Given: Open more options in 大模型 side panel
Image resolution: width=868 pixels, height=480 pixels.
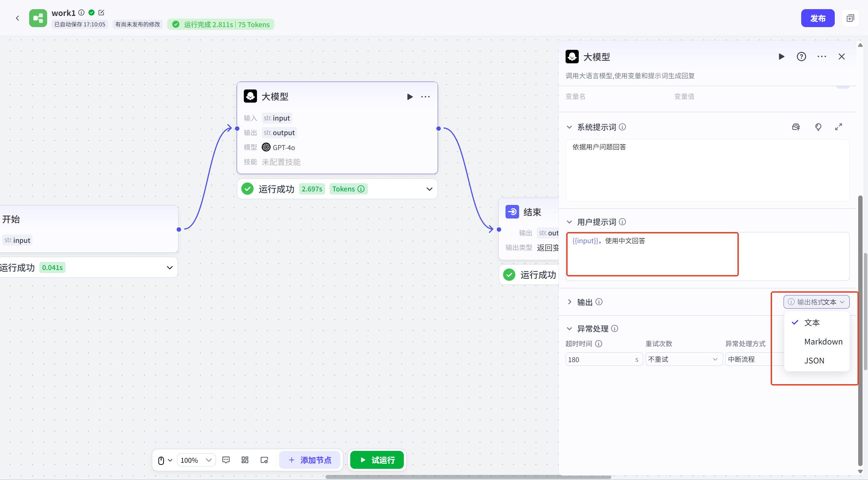Looking at the screenshot, I should tap(822, 57).
